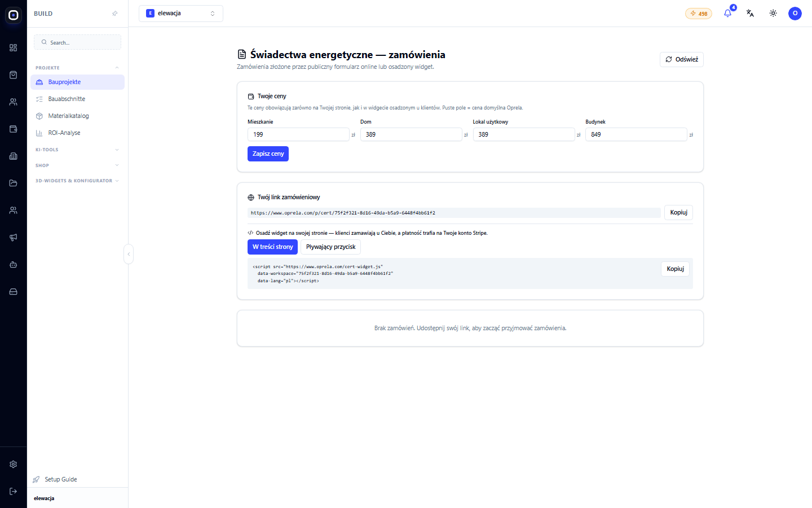Click the Odśwież refresh button
Screen dimensions: 812x508
(x=682, y=59)
